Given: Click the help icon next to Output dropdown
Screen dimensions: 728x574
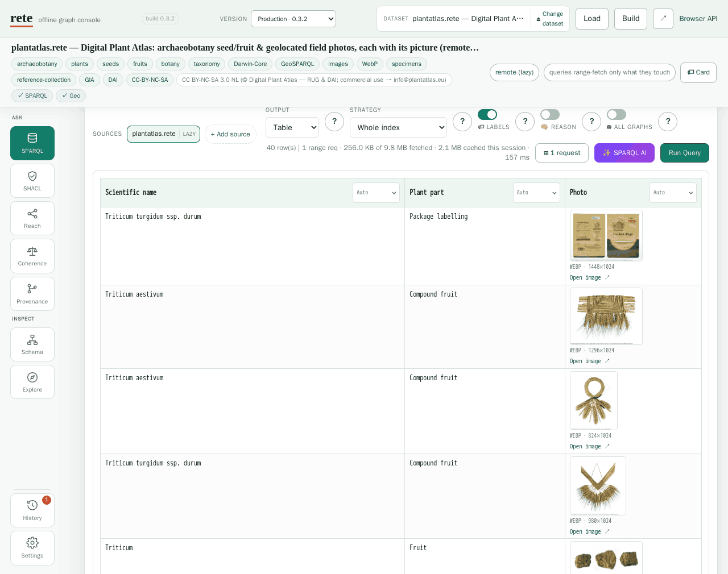Looking at the screenshot, I should (x=334, y=121).
